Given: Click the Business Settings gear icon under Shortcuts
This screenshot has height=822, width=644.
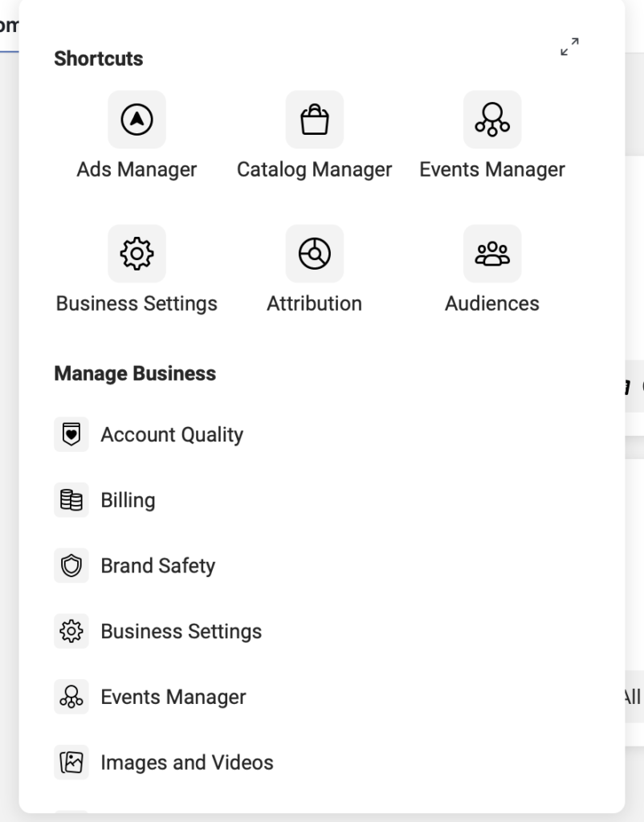Looking at the screenshot, I should (137, 254).
